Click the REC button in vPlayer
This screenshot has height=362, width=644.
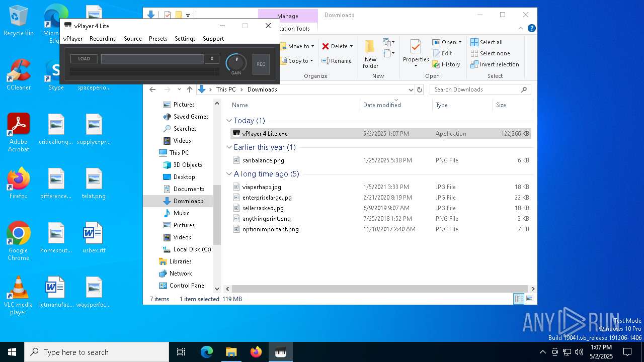point(261,64)
